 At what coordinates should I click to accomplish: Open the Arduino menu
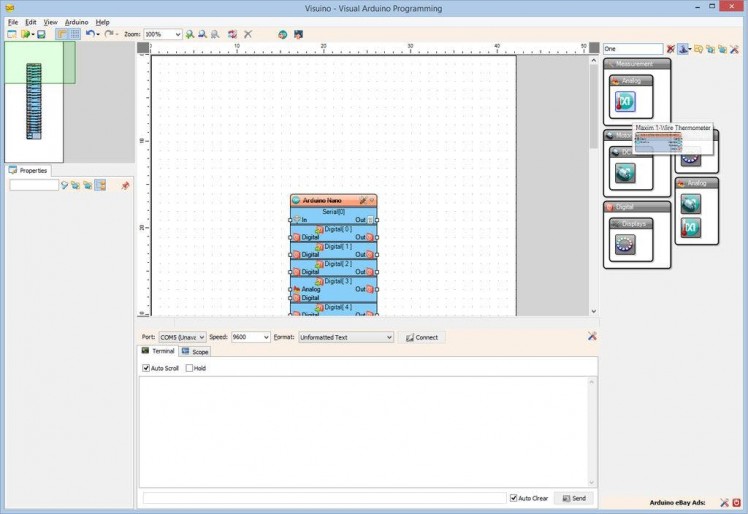tap(76, 21)
